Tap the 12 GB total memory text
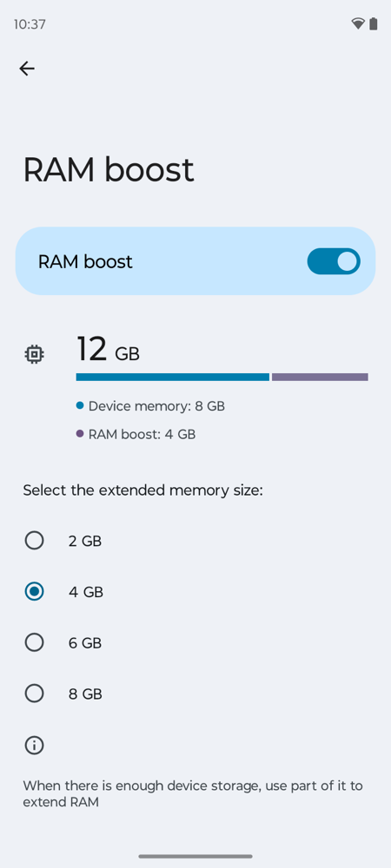This screenshot has height=868, width=391. pyautogui.click(x=108, y=350)
